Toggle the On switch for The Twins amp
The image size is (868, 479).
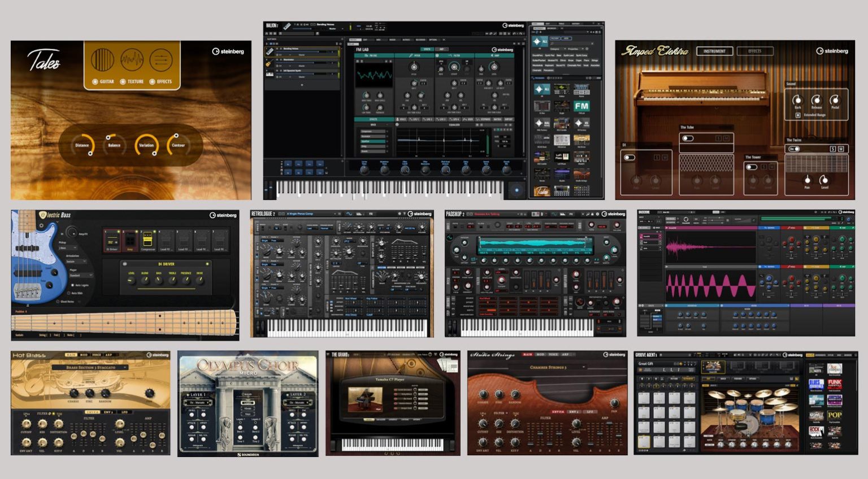[794, 149]
